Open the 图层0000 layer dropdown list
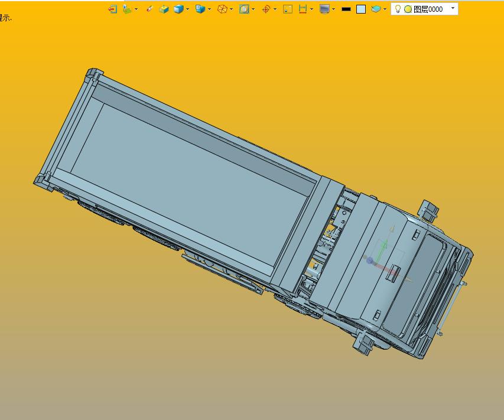The width and height of the screenshot is (504, 420). click(x=453, y=8)
